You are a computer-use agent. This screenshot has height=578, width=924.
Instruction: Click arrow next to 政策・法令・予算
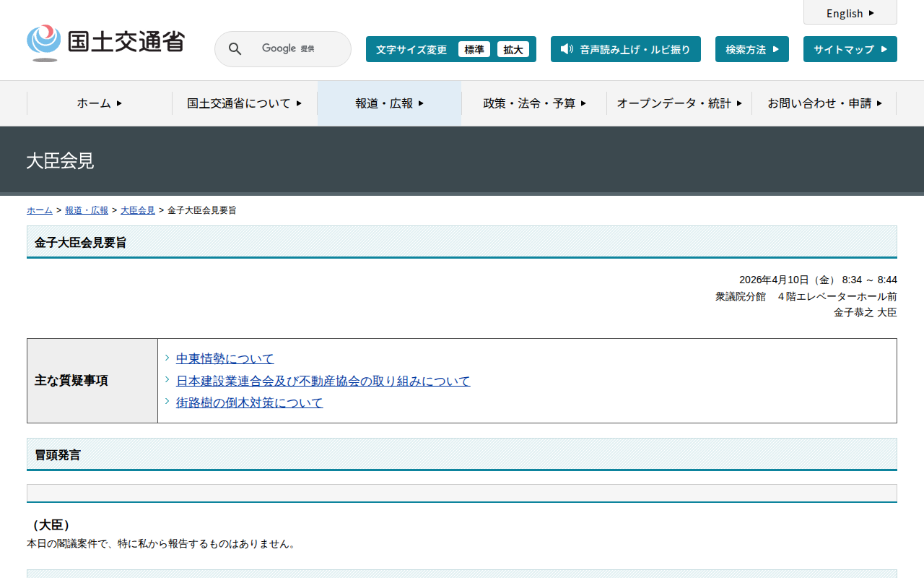[583, 103]
